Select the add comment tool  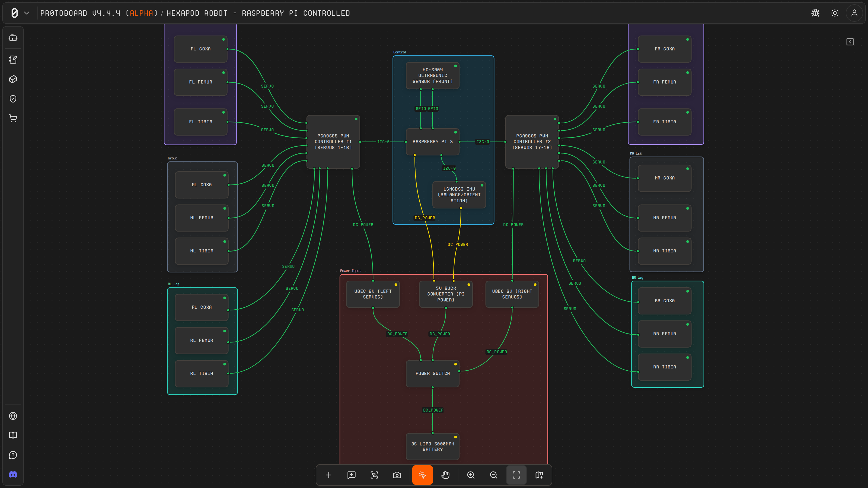pyautogui.click(x=352, y=475)
